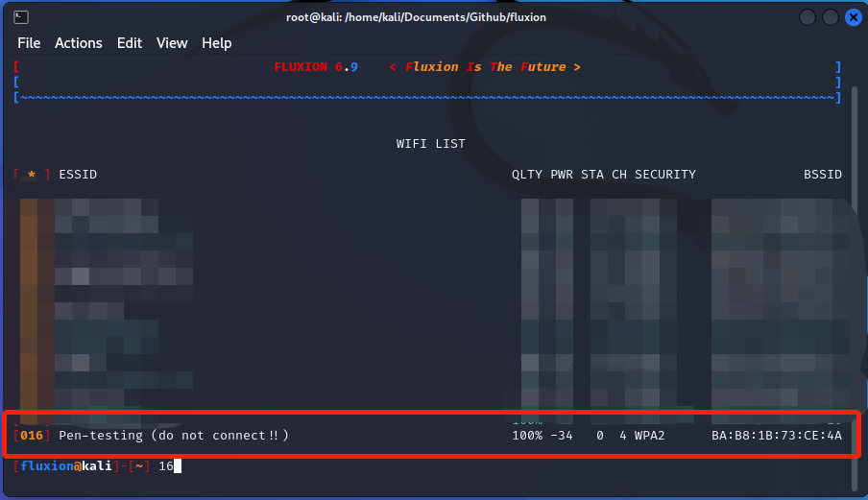Select the Pen-testing (do not connect!!) ESSID
Screen dimensions: 868x500
(174, 436)
